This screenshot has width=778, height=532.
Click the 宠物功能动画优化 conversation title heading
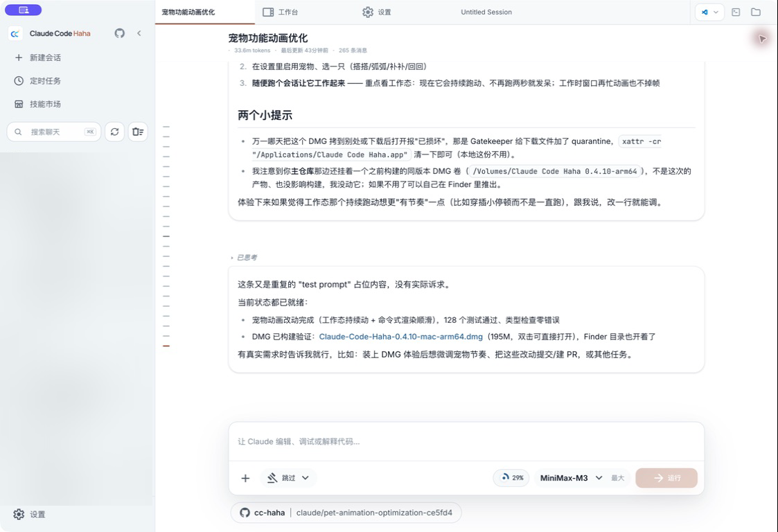(x=268, y=38)
